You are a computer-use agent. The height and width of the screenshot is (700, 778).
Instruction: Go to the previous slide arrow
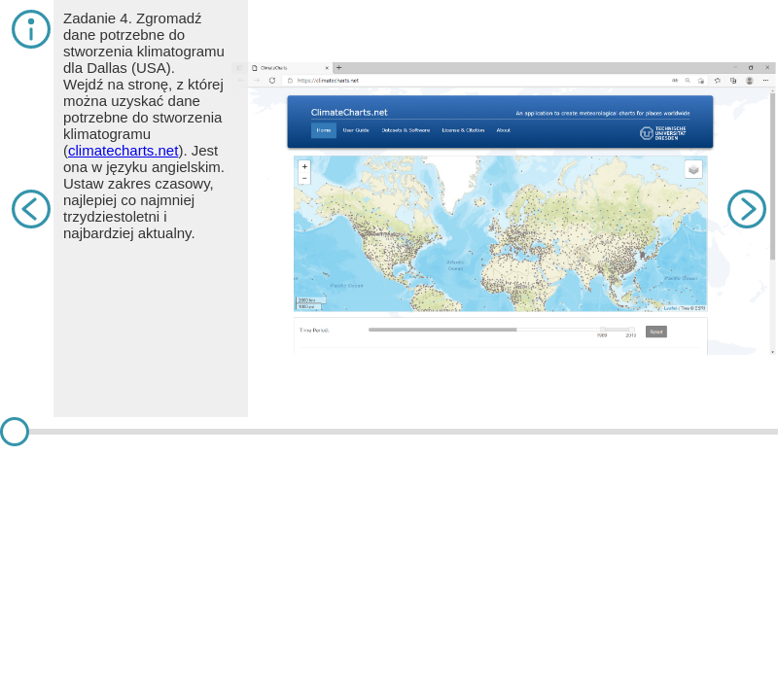[x=31, y=209]
